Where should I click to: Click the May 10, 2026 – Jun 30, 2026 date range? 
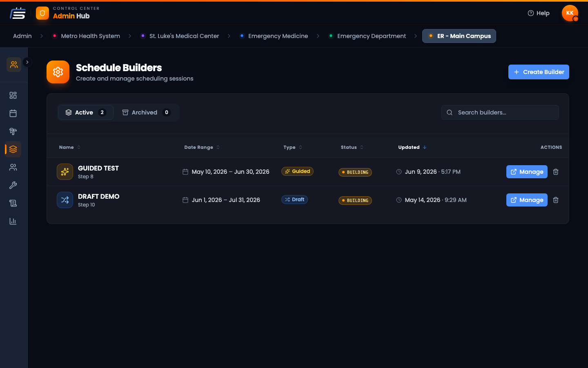pyautogui.click(x=230, y=172)
